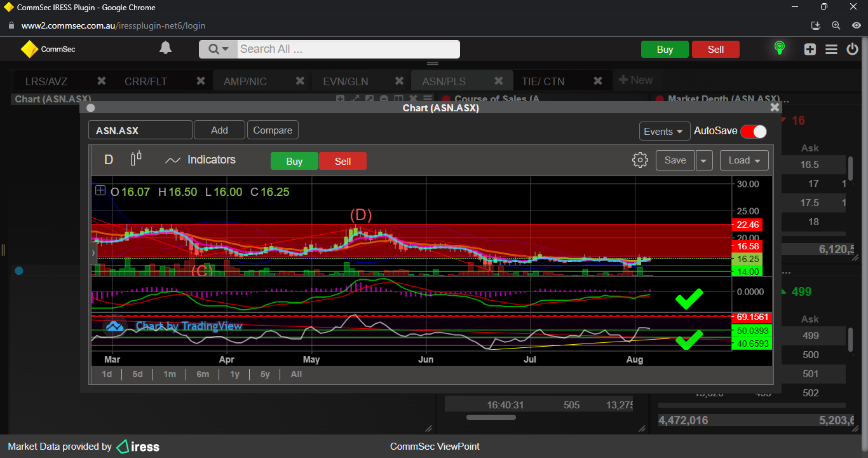The width and height of the screenshot is (868, 458).
Task: Select the 1d time range
Action: click(107, 374)
